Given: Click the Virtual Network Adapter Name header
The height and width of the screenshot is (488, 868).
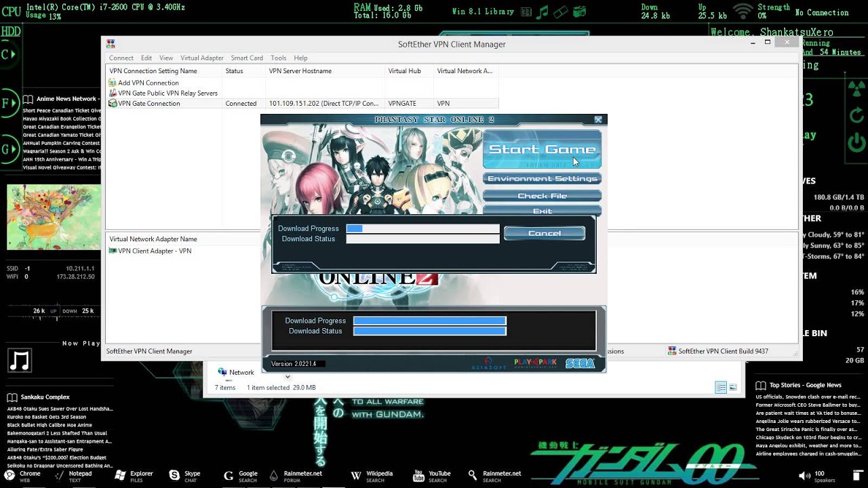Looking at the screenshot, I should (x=153, y=239).
